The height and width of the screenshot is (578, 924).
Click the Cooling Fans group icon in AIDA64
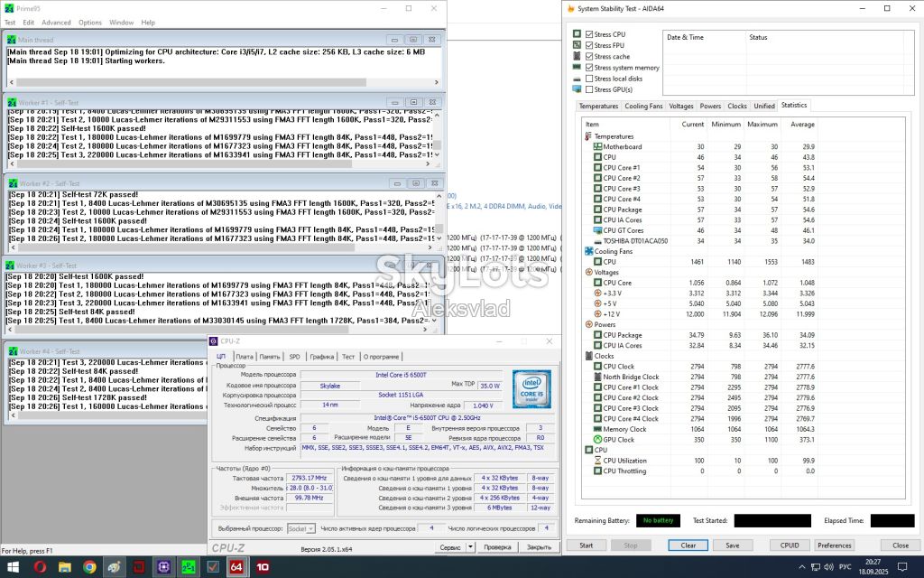(x=588, y=251)
